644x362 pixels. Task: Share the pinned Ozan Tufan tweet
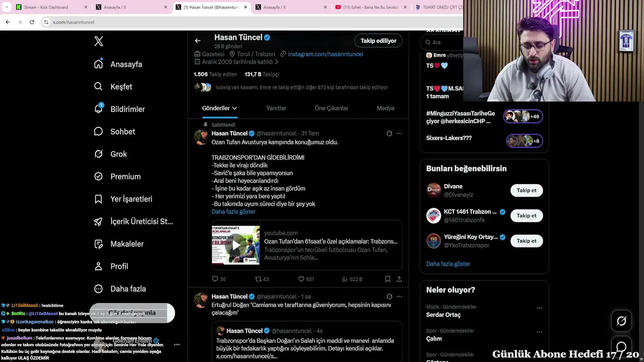pyautogui.click(x=399, y=279)
